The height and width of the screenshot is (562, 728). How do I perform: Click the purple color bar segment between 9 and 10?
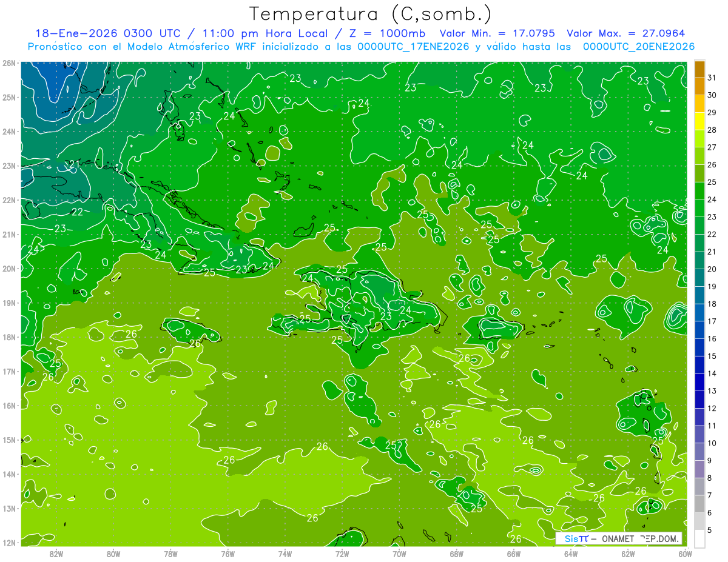point(699,452)
